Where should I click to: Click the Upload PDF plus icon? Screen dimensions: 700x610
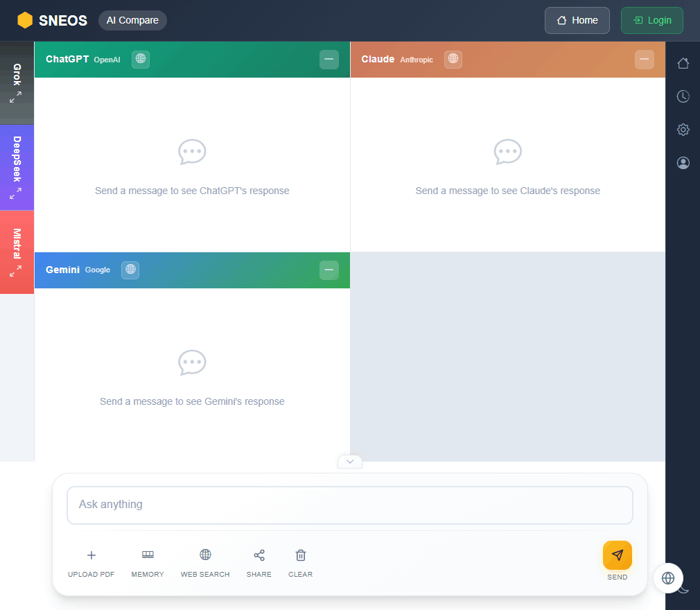tap(91, 555)
